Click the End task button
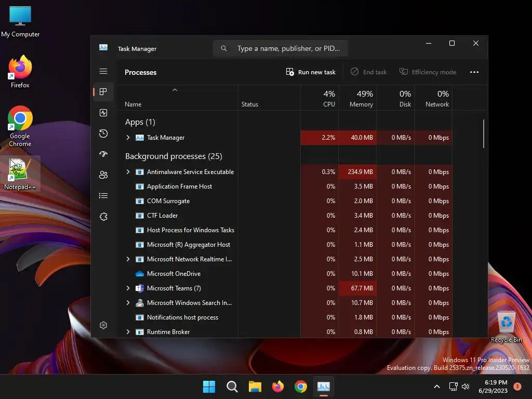 [x=368, y=72]
